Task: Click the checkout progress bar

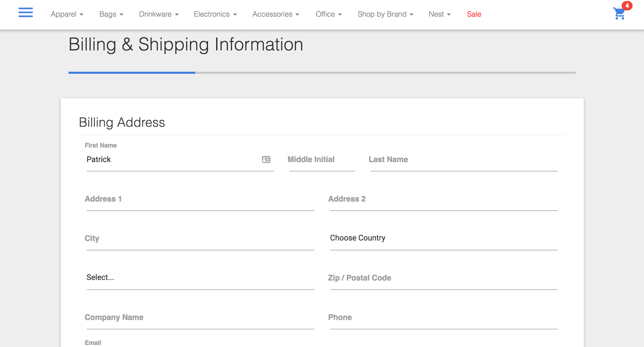Action: pyautogui.click(x=322, y=73)
